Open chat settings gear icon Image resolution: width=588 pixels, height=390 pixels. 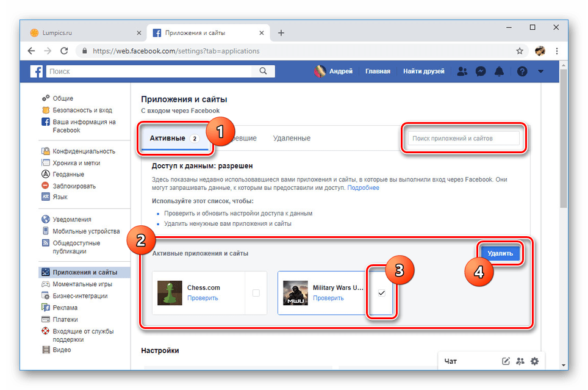535,361
